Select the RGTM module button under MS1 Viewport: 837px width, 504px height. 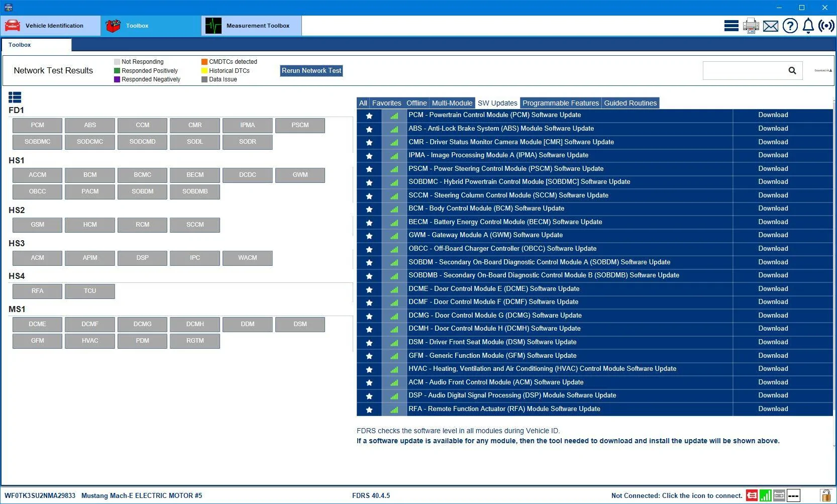pos(195,341)
